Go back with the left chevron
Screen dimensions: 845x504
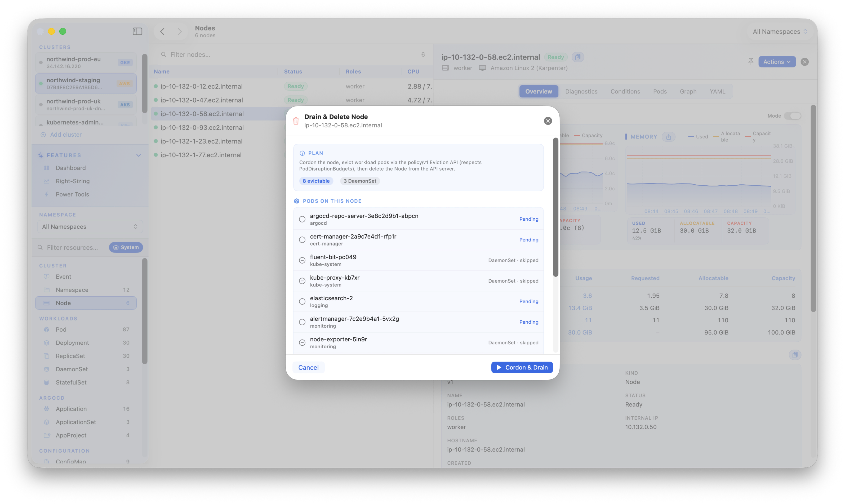click(162, 32)
